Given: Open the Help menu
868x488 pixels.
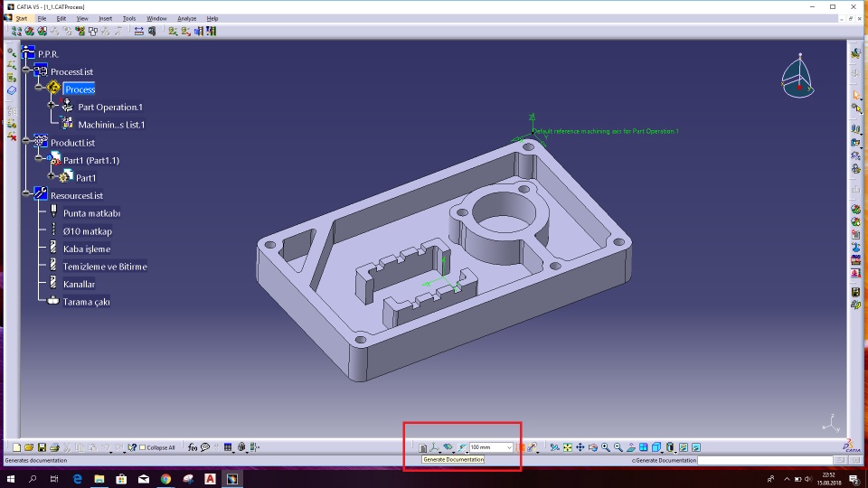Looking at the screenshot, I should click(x=212, y=18).
